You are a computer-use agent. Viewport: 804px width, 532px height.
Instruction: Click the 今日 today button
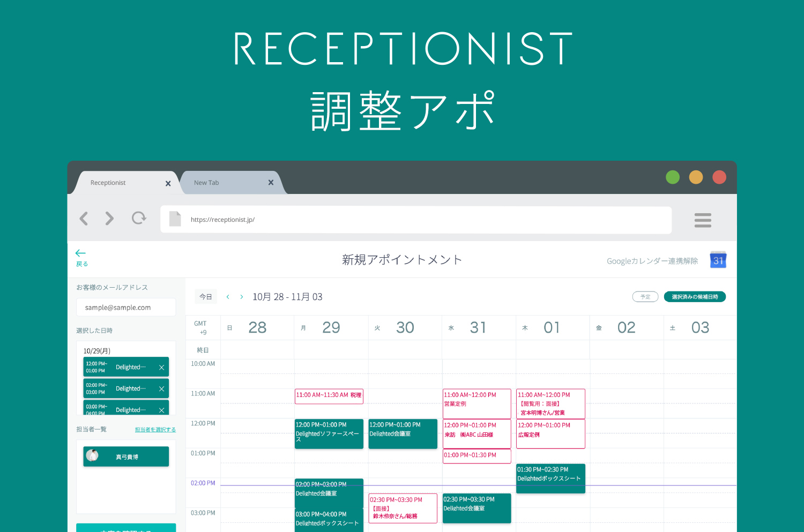click(x=206, y=297)
